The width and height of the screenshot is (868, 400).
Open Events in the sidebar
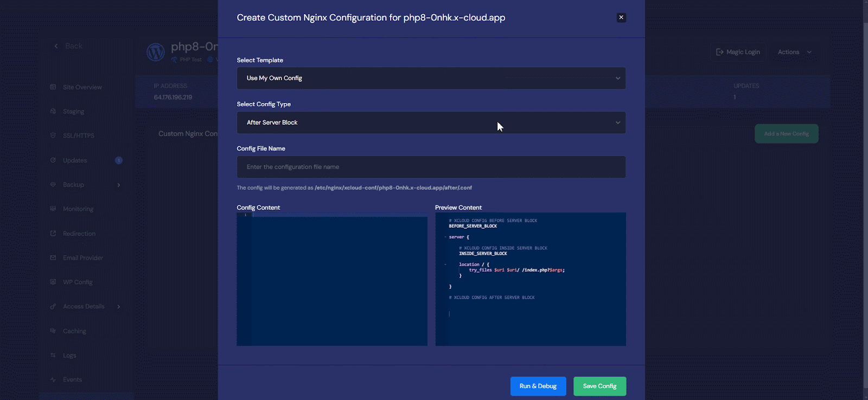[72, 380]
